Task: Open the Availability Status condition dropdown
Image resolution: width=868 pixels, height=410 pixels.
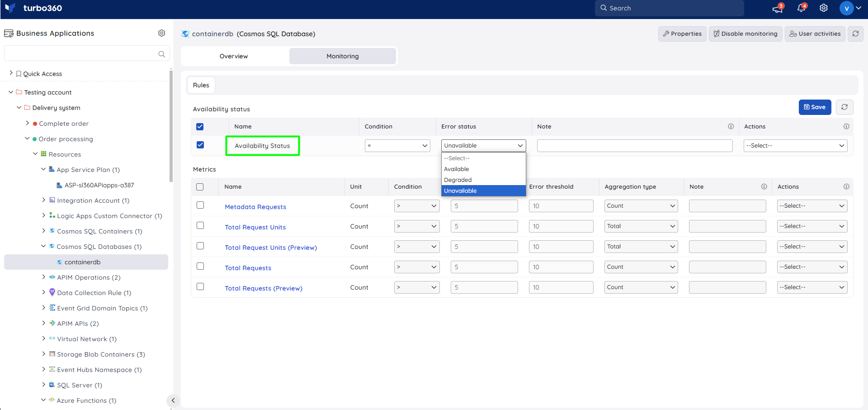Action: (x=397, y=146)
